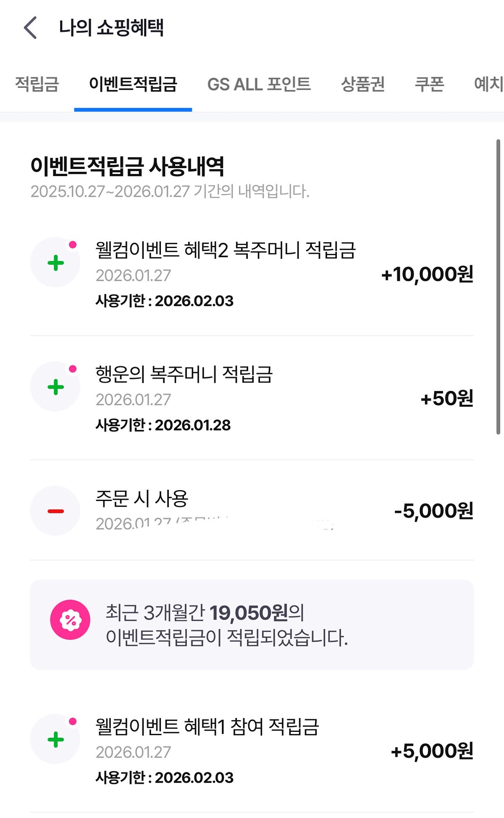This screenshot has height=818, width=504.
Task: Switch to the 적립금 tab
Action: pyautogui.click(x=37, y=84)
